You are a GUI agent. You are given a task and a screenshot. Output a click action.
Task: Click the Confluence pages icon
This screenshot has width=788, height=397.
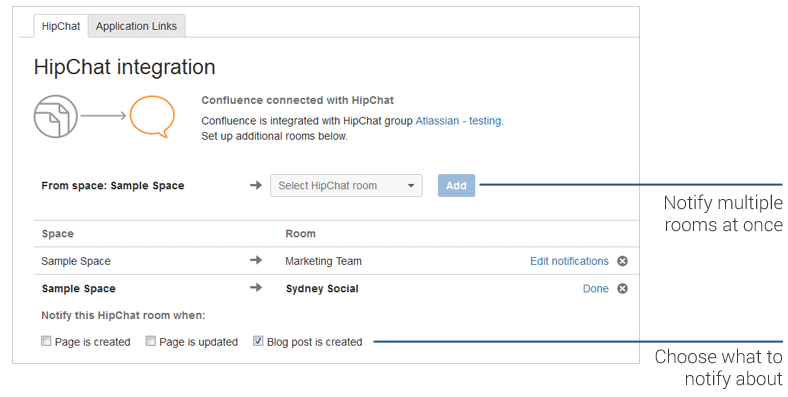coord(56,117)
